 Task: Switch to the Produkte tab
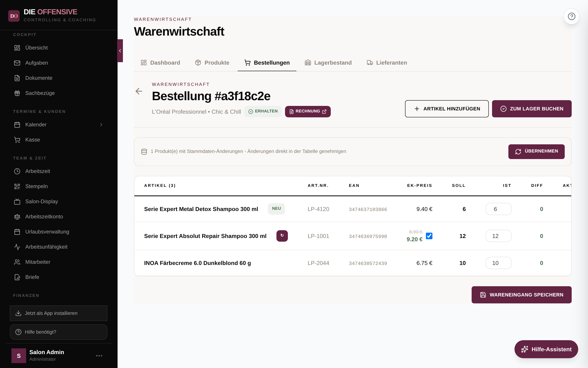click(x=212, y=63)
